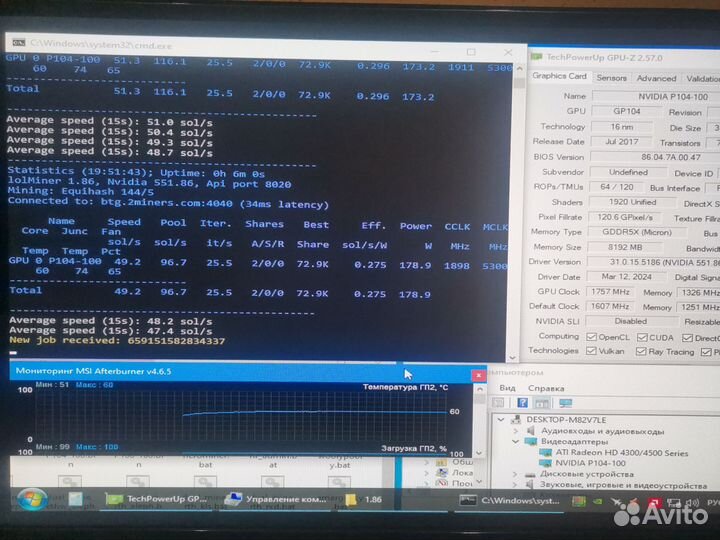The width and height of the screenshot is (720, 540).
Task: Click the 'New job received' line in cmd
Action: coord(117,341)
